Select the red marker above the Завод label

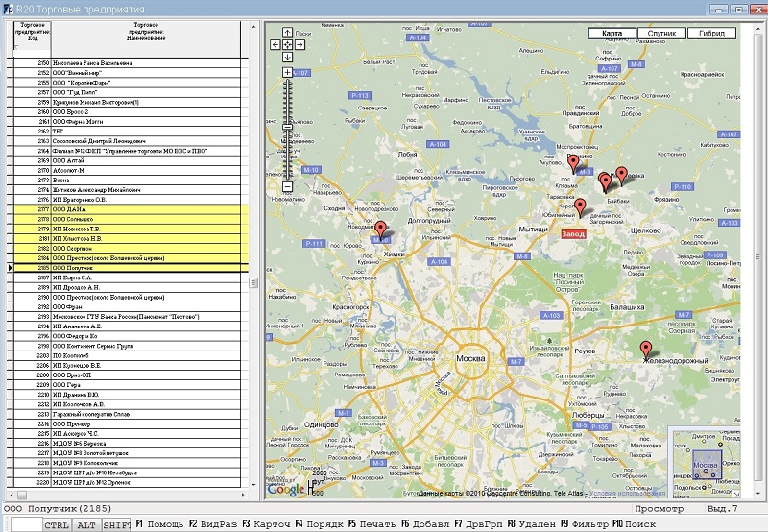(x=580, y=206)
